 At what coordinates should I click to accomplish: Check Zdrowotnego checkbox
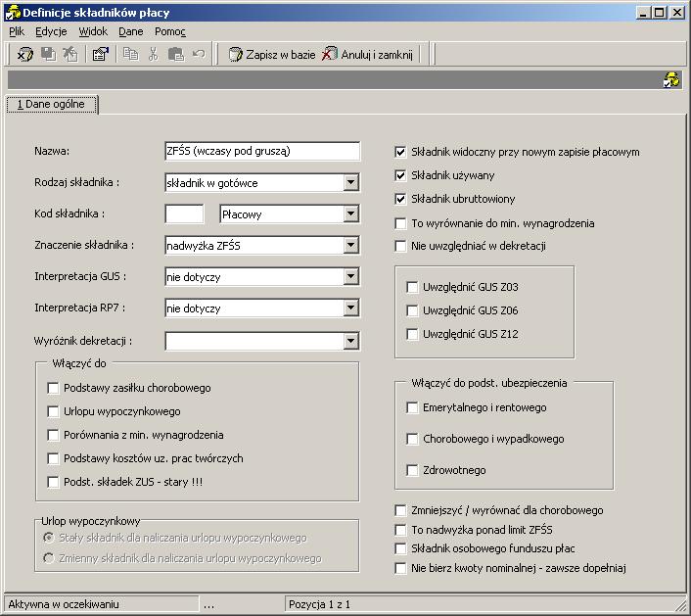(412, 470)
